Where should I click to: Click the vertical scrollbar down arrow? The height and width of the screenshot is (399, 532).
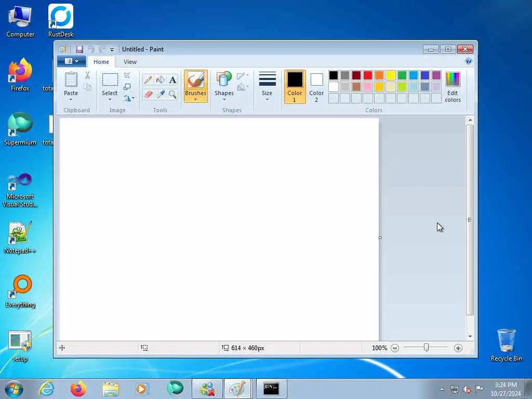[x=470, y=337]
